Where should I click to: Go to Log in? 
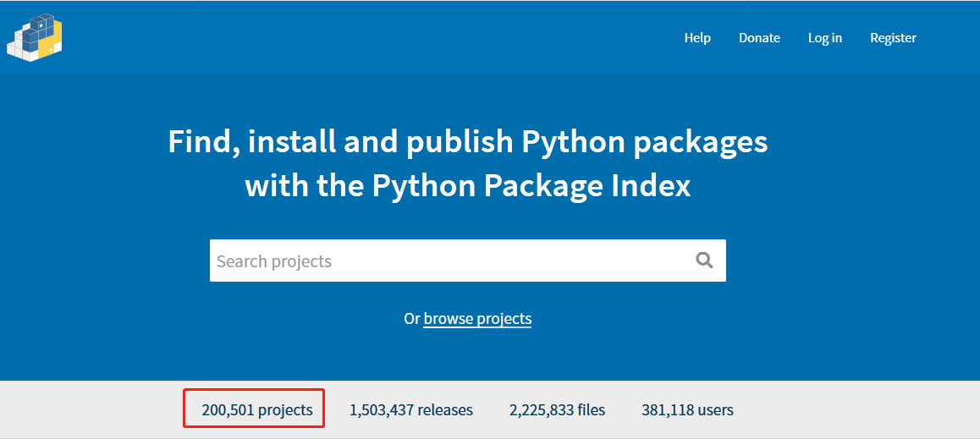[825, 38]
